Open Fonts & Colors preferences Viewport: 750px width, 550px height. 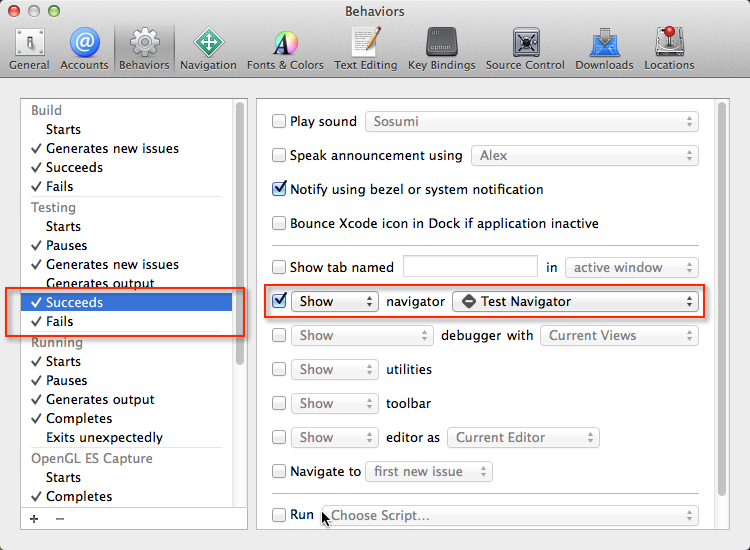click(285, 48)
